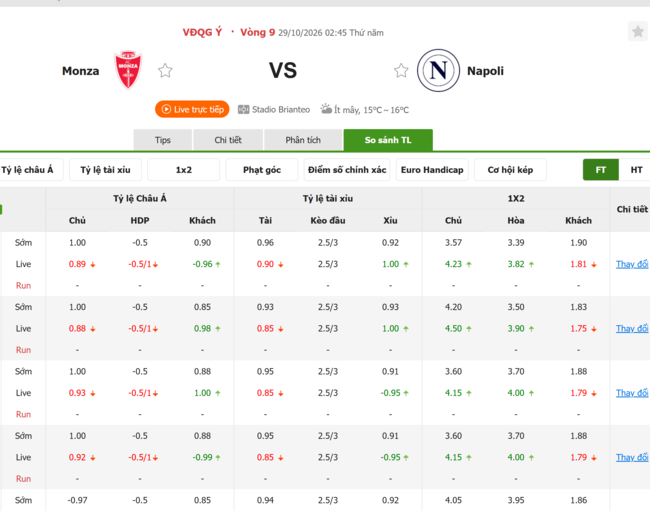Show Euro Handicap odds

pyautogui.click(x=432, y=170)
